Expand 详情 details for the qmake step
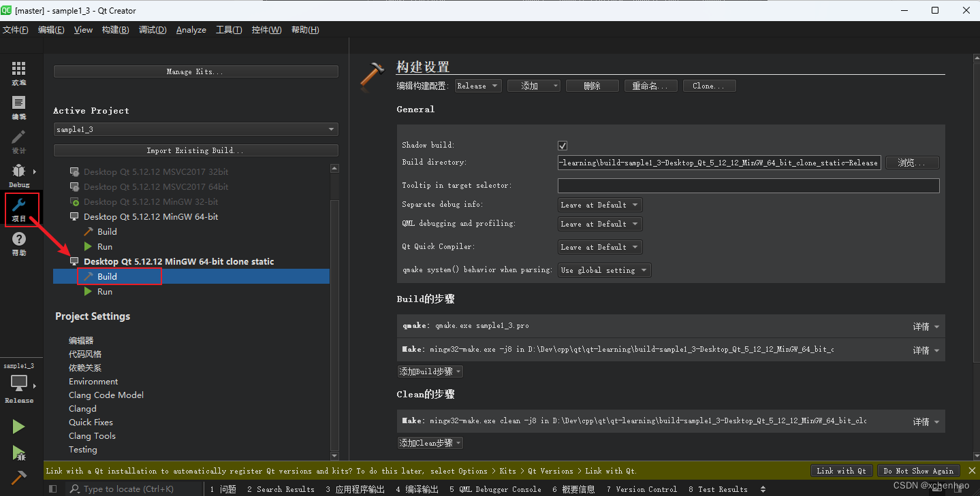Image resolution: width=980 pixels, height=496 pixels. pyautogui.click(x=926, y=327)
